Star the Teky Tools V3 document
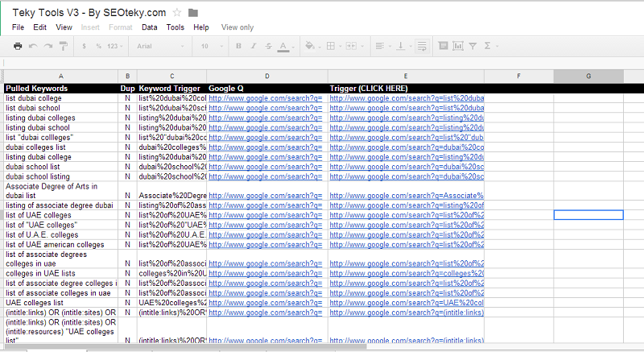 [177, 13]
